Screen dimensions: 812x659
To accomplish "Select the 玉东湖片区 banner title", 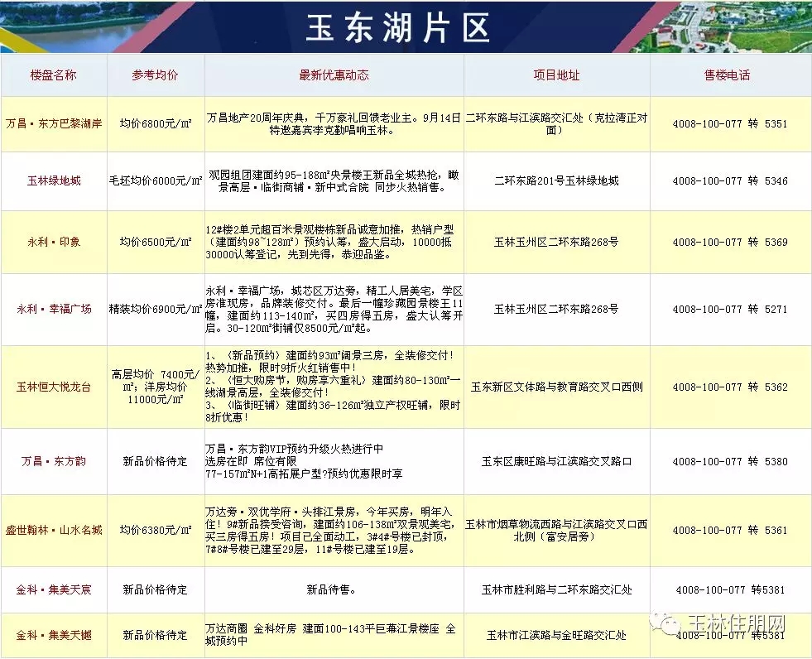I will [397, 27].
